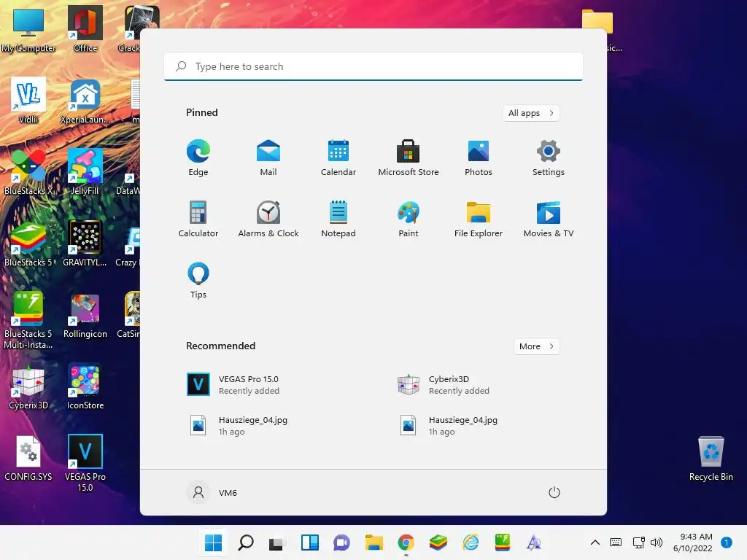Select the BlueStacks 5 desktop shortcut
Image resolution: width=747 pixels, height=560 pixels.
point(28,244)
